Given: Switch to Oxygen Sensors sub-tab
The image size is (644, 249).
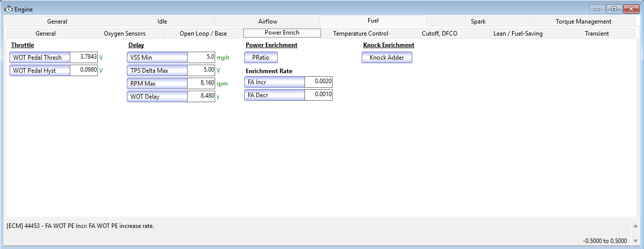Looking at the screenshot, I should pos(124,34).
